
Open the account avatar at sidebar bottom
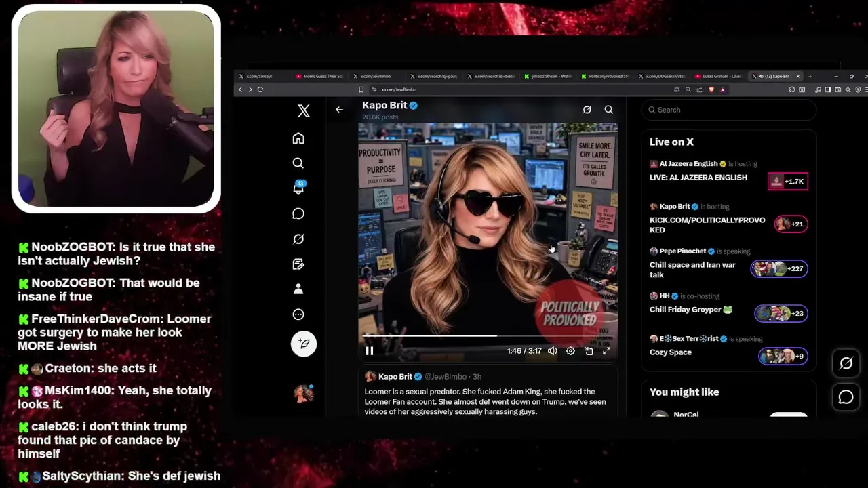[x=304, y=393]
